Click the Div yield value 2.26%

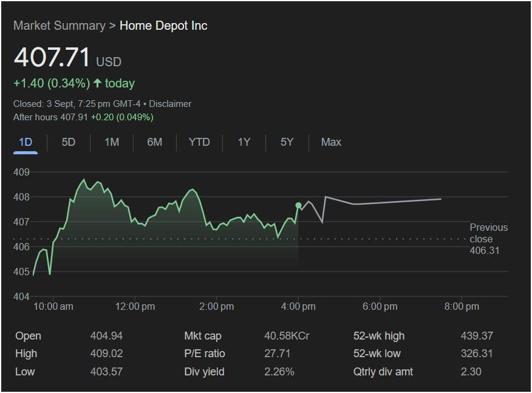(279, 372)
